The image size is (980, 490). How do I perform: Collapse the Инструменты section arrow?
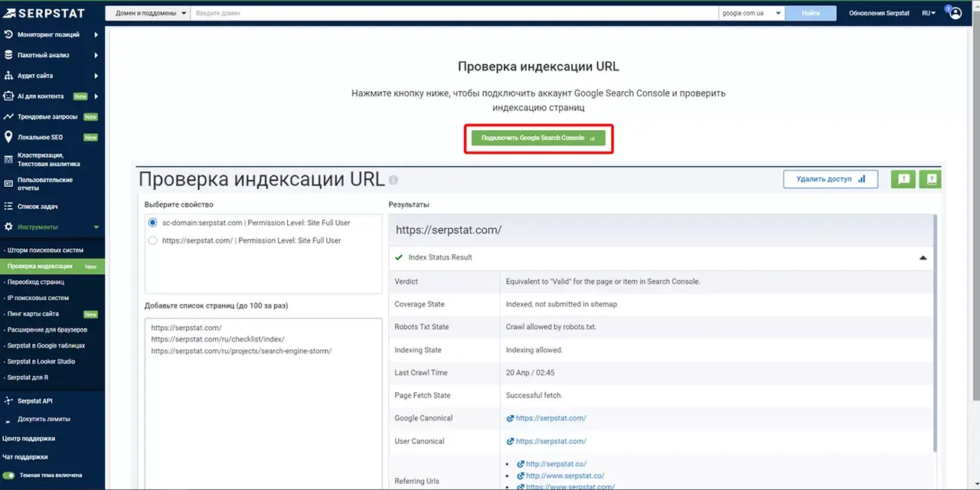(96, 227)
